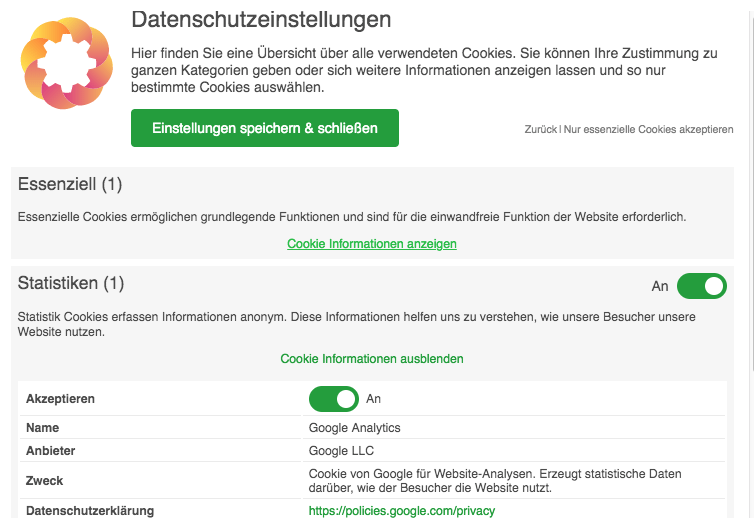Click the flower gear logo icon

click(x=66, y=63)
